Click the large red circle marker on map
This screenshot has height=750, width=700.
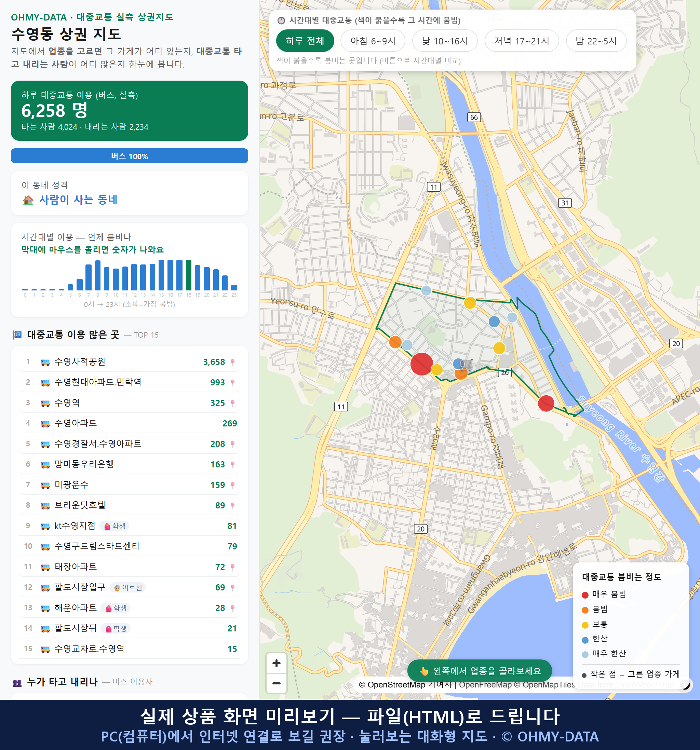tap(421, 364)
